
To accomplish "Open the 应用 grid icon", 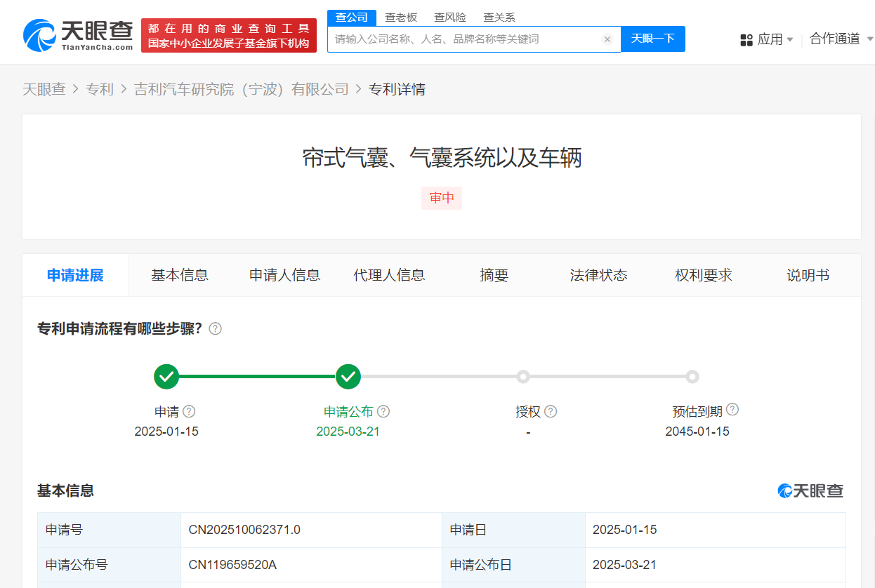I will pyautogui.click(x=746, y=40).
